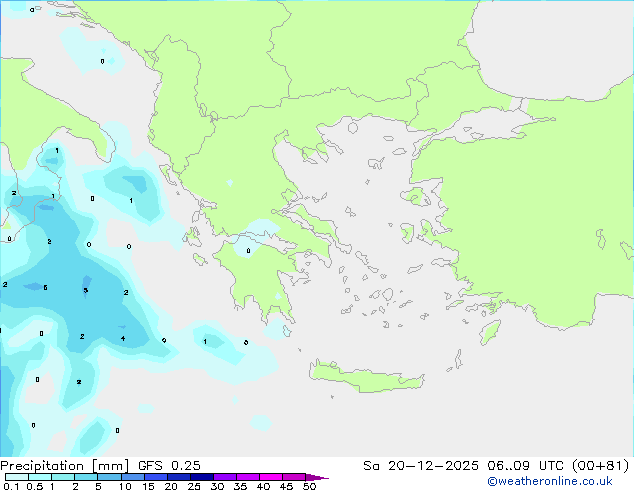
Task: Click the 'Precipitation [mm]' title text
Action: click(64, 466)
